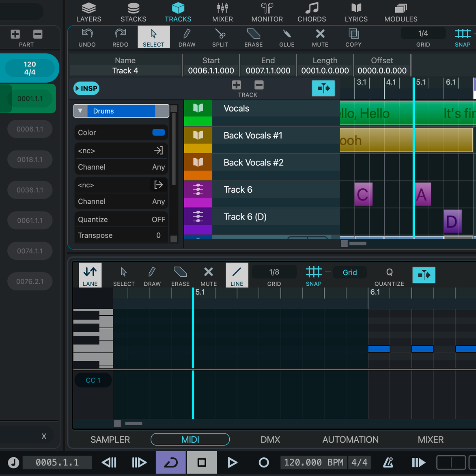The width and height of the screenshot is (476, 476).
Task: Open the Layers view
Action: coord(88,12)
